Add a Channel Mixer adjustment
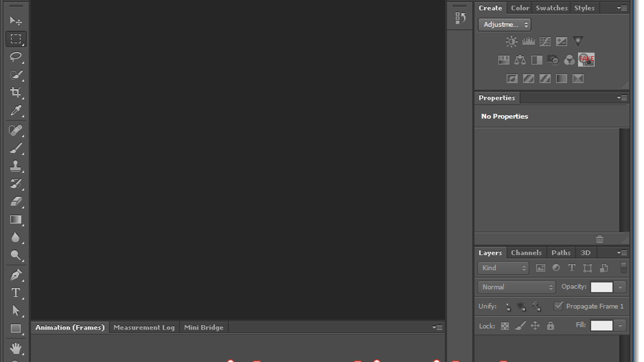The image size is (644, 362). click(569, 60)
